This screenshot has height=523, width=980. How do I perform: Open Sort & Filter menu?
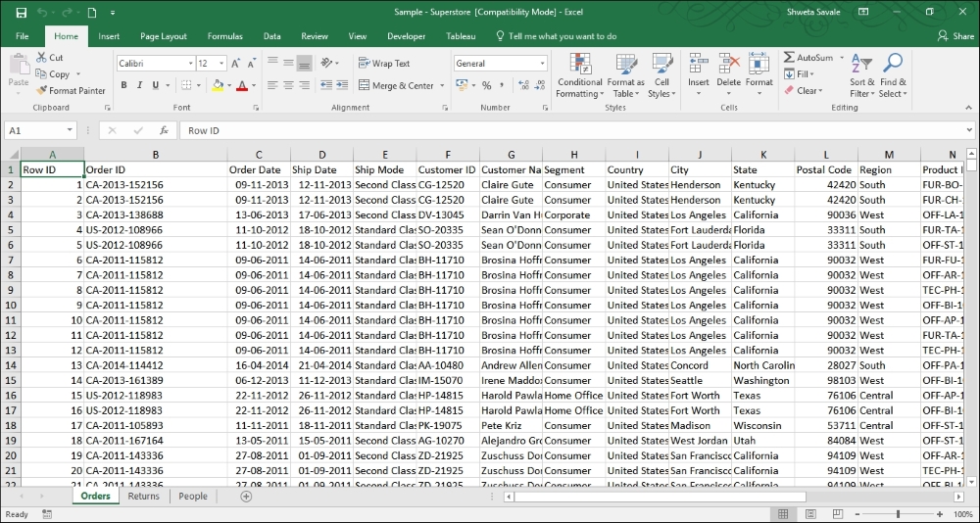click(x=861, y=75)
